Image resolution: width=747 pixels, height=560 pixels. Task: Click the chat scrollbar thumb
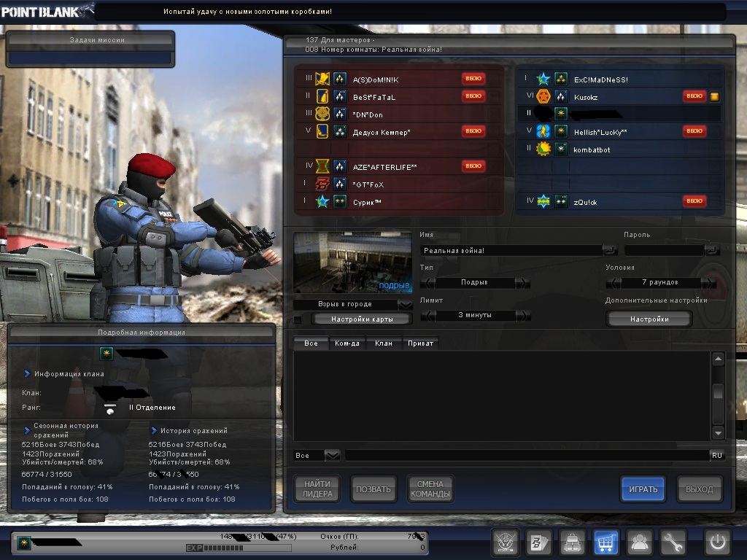point(718,392)
